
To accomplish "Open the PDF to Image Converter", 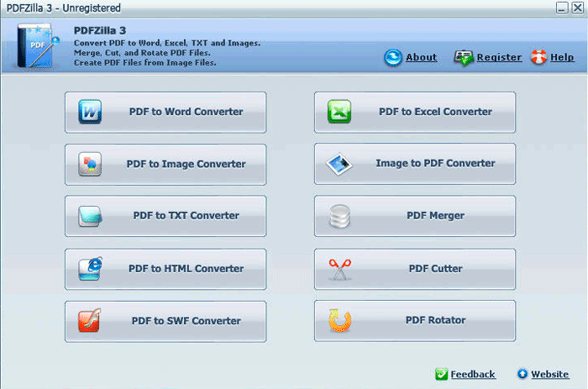I will 165,164.
